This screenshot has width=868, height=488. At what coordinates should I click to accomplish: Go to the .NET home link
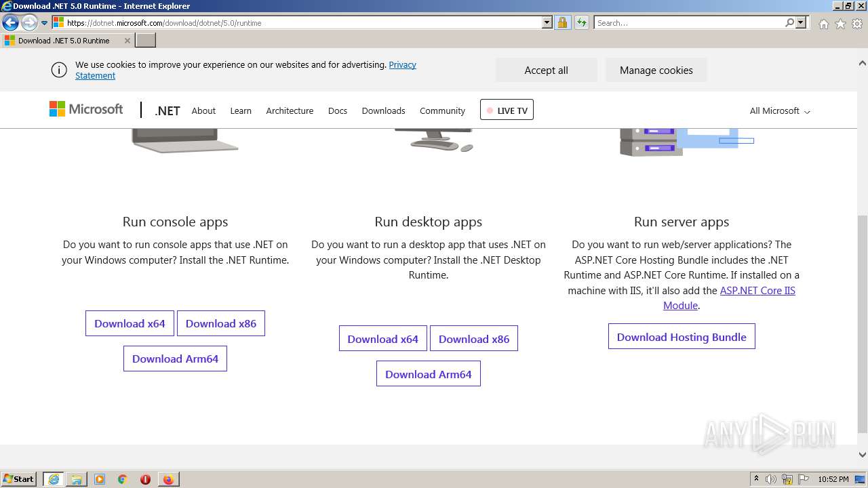(167, 110)
